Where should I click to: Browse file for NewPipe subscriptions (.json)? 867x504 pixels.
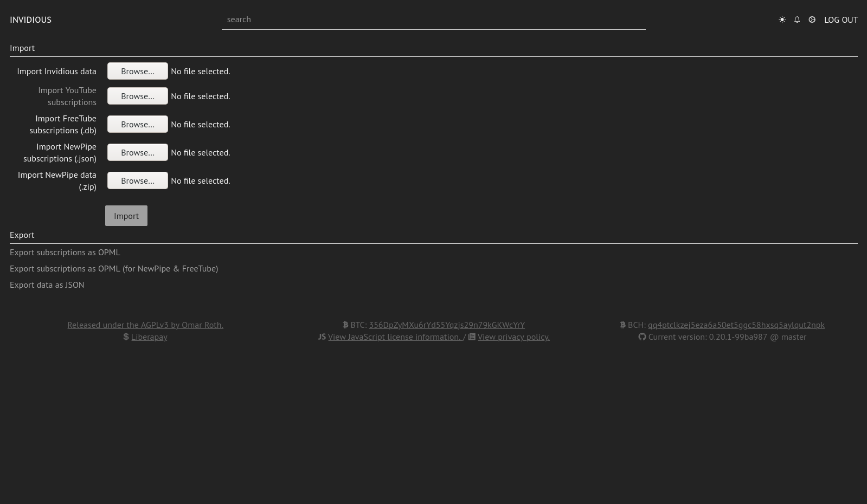coord(138,152)
